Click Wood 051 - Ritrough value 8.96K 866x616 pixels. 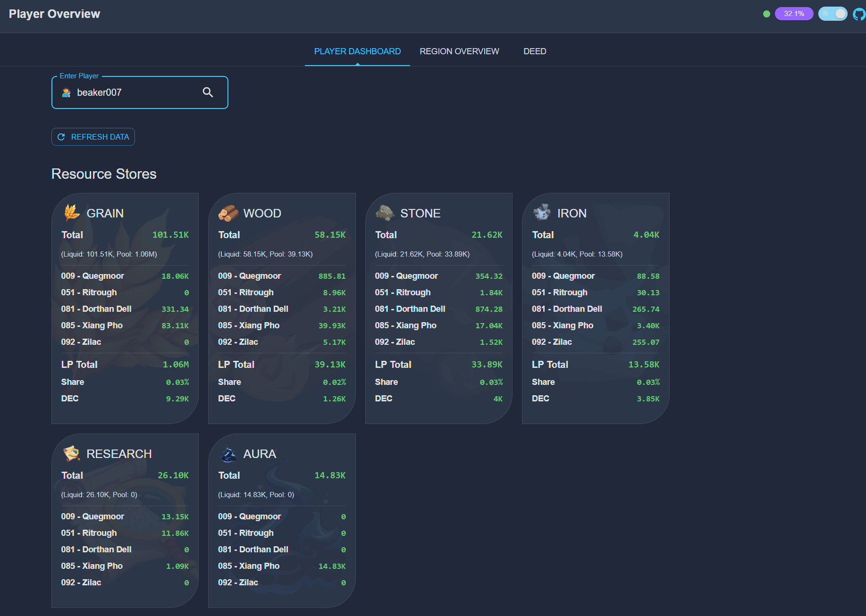click(x=334, y=293)
